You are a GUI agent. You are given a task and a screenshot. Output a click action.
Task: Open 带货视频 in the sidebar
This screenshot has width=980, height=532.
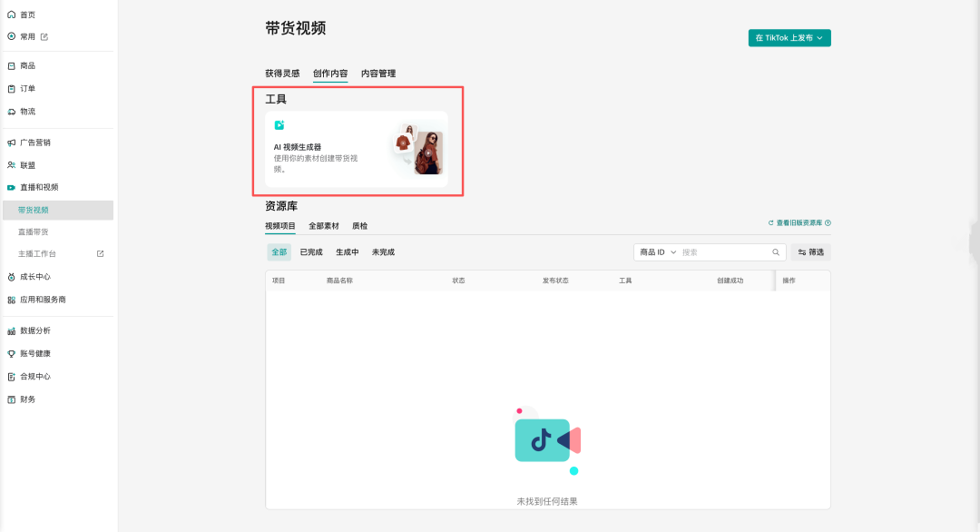(58, 210)
